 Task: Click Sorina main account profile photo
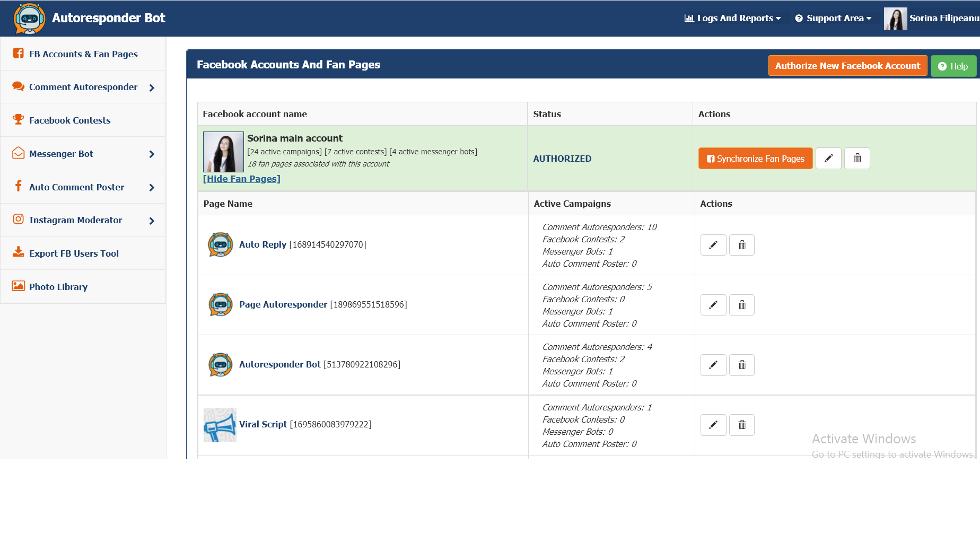[223, 152]
